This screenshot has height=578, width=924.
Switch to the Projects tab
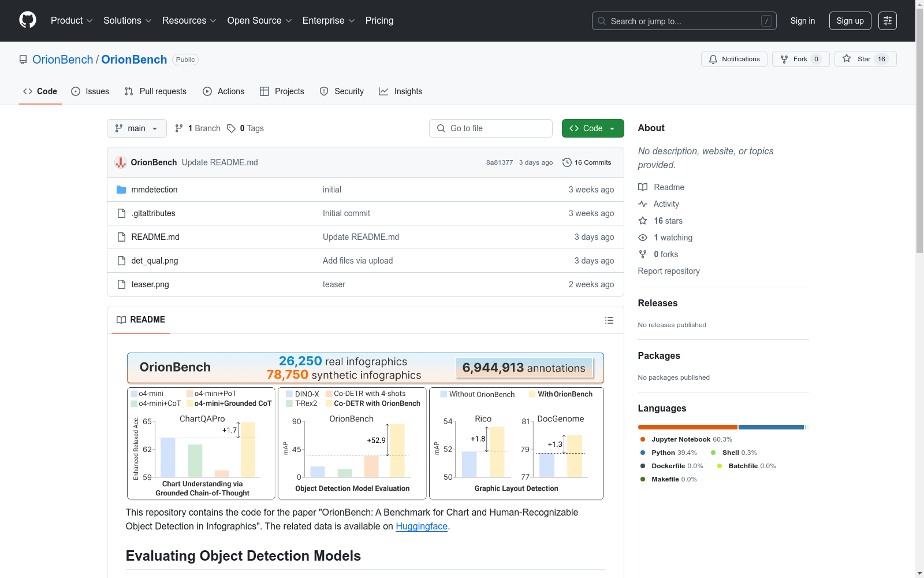[x=282, y=91]
